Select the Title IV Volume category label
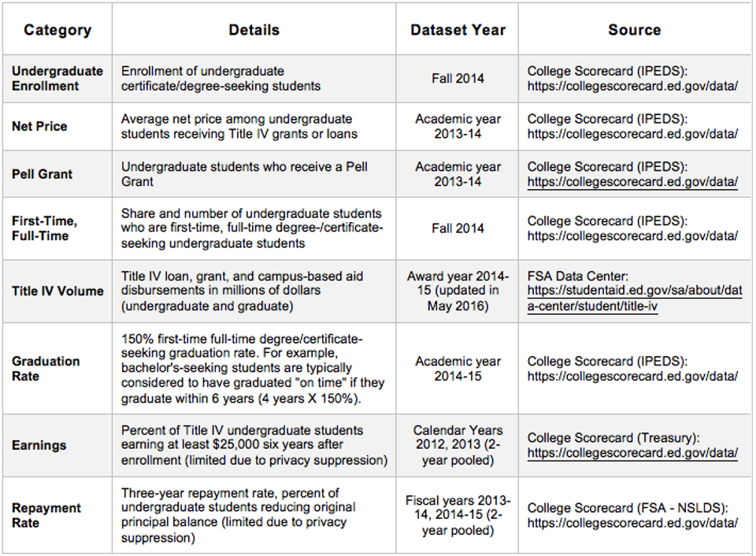The image size is (756, 556). tap(57, 291)
